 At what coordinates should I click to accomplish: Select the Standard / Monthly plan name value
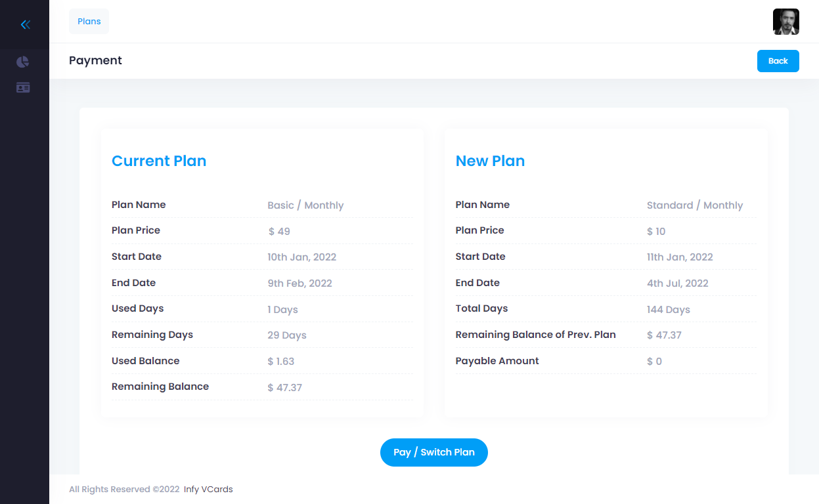(695, 205)
